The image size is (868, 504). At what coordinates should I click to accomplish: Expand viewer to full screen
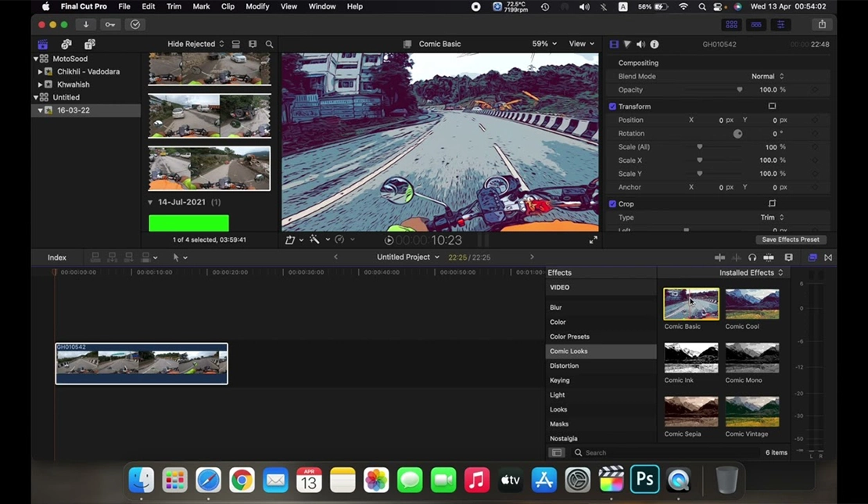593,239
